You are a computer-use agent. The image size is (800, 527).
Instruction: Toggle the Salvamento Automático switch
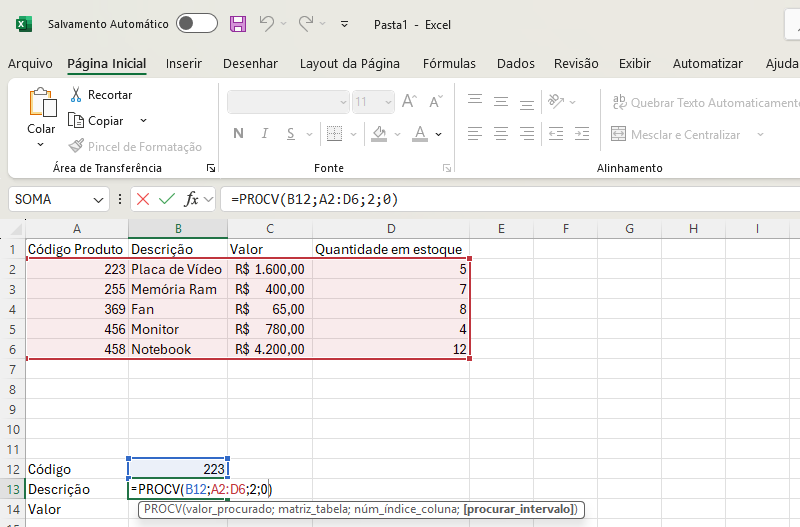click(x=197, y=23)
